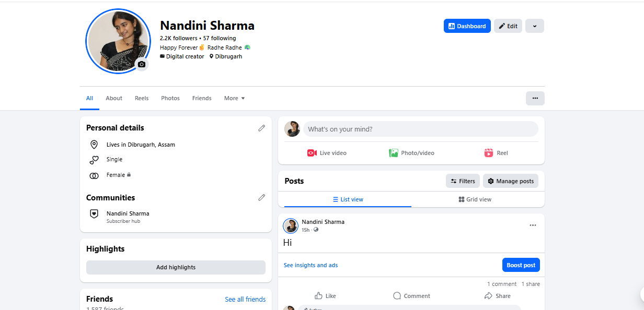Click the composer profile avatar
Screen dimensions: 644x310
point(292,129)
